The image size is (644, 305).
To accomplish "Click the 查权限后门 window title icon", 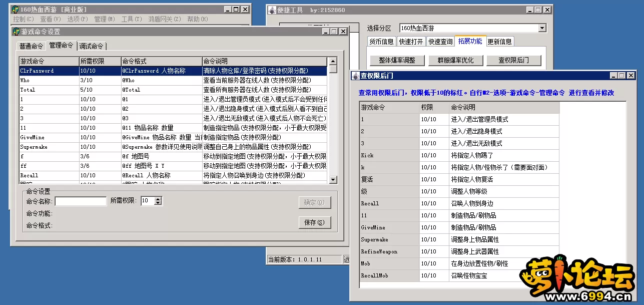I will 356,76.
